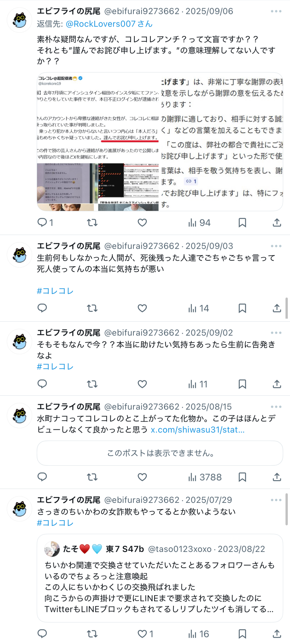Repost the 2025/09/06 post
The image size is (290, 644).
pos(92,222)
